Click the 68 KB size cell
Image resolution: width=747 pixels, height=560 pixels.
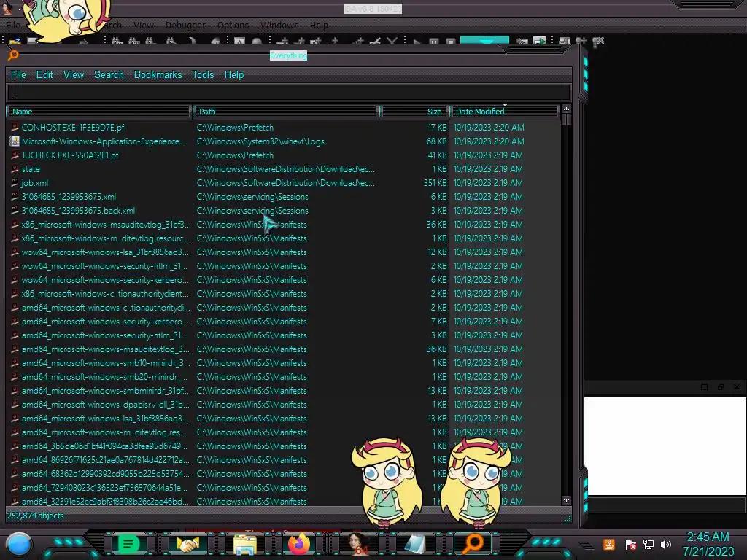(436, 141)
